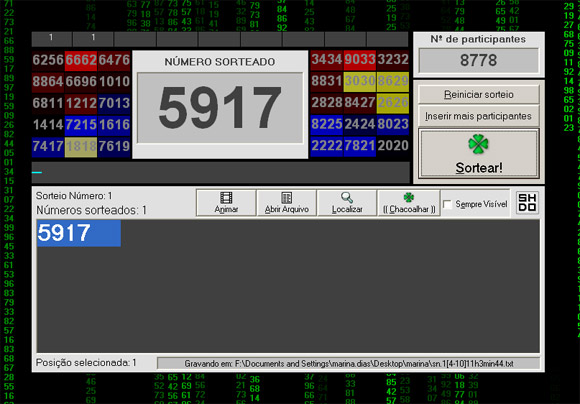Click the Nº de participantes field 8778
580x404 pixels.
tap(479, 60)
